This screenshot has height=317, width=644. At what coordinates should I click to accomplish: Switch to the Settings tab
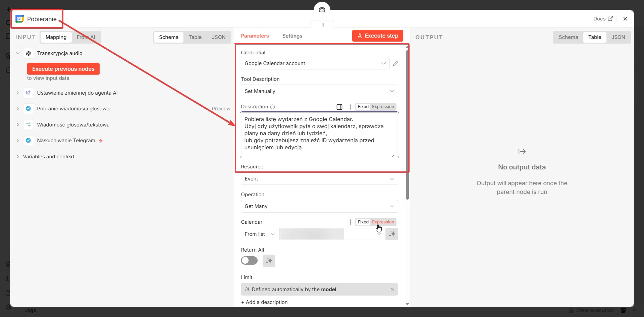click(292, 36)
